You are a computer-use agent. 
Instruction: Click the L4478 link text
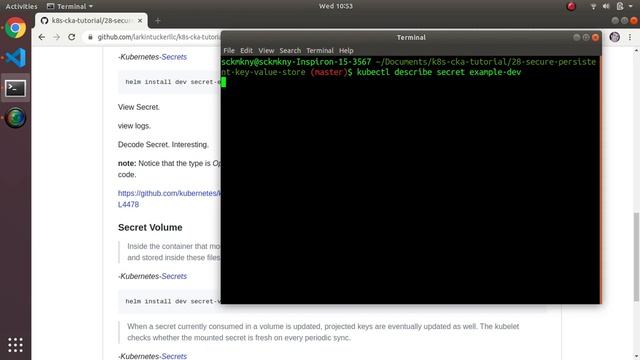tap(128, 204)
